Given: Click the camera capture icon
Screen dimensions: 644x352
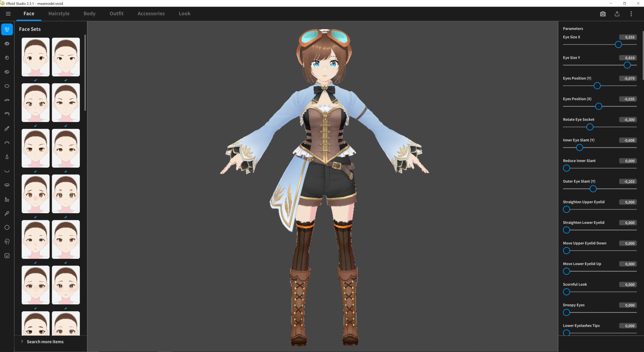Looking at the screenshot, I should (603, 14).
